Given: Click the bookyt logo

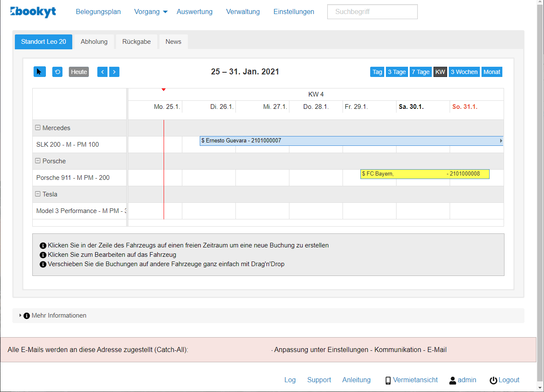Looking at the screenshot, I should [x=33, y=12].
